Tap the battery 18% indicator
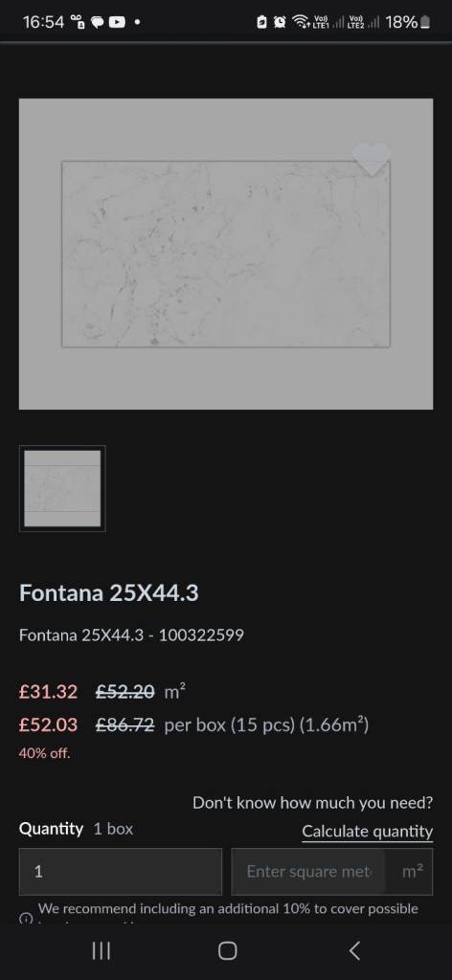 point(408,22)
